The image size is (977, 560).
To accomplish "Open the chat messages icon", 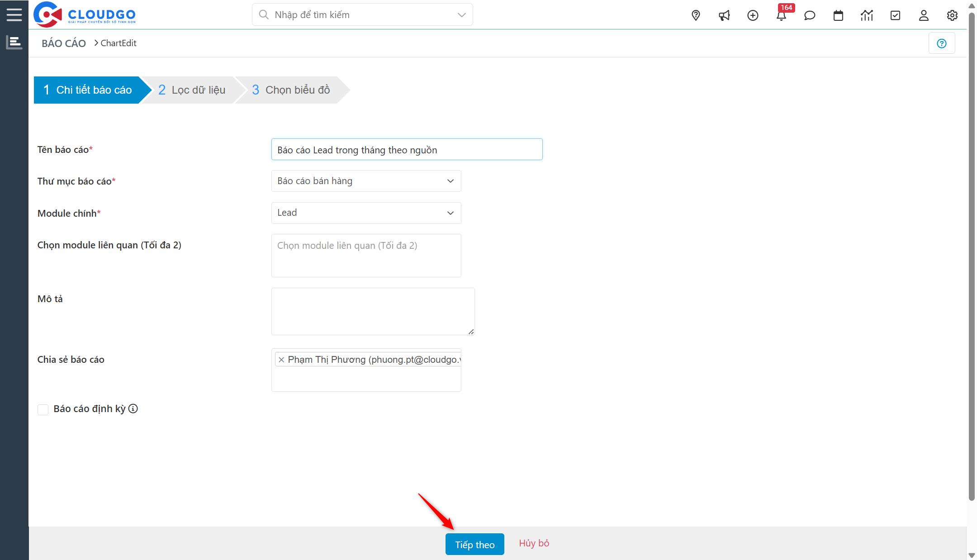I will [810, 15].
